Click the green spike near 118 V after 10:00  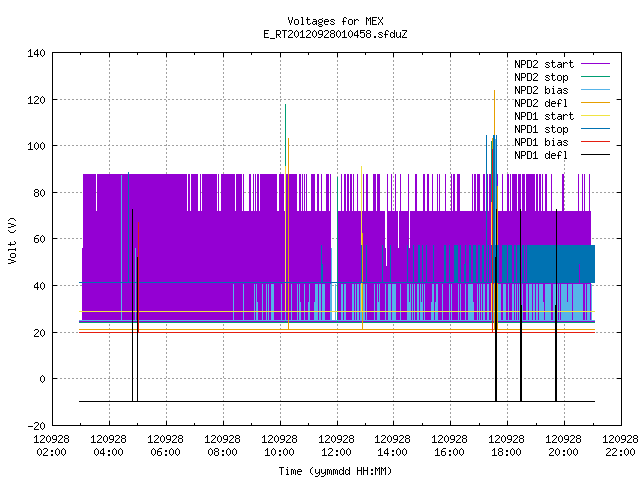coord(285,135)
